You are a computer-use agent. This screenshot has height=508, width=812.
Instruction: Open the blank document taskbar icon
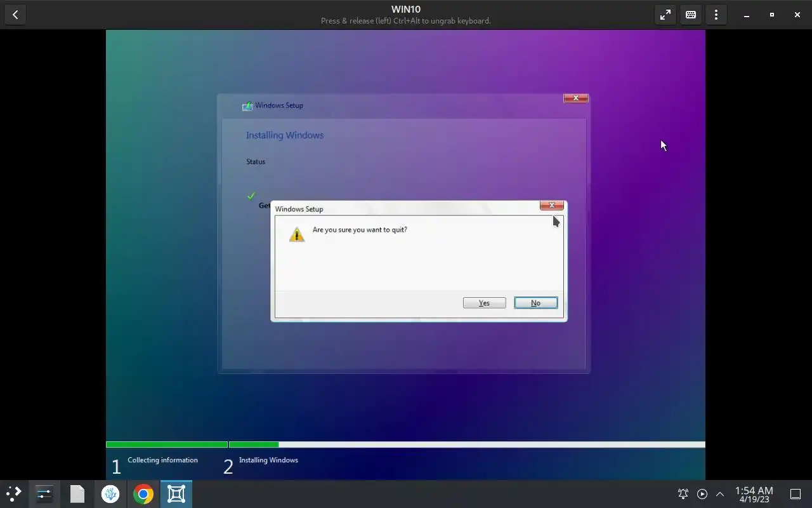(77, 494)
